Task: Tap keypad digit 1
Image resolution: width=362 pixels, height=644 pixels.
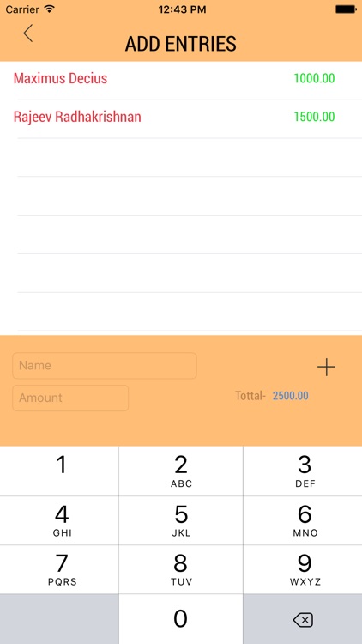Action: [59, 471]
